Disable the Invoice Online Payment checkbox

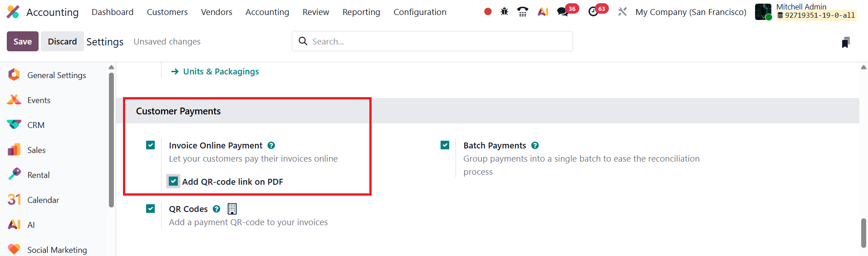tap(151, 145)
